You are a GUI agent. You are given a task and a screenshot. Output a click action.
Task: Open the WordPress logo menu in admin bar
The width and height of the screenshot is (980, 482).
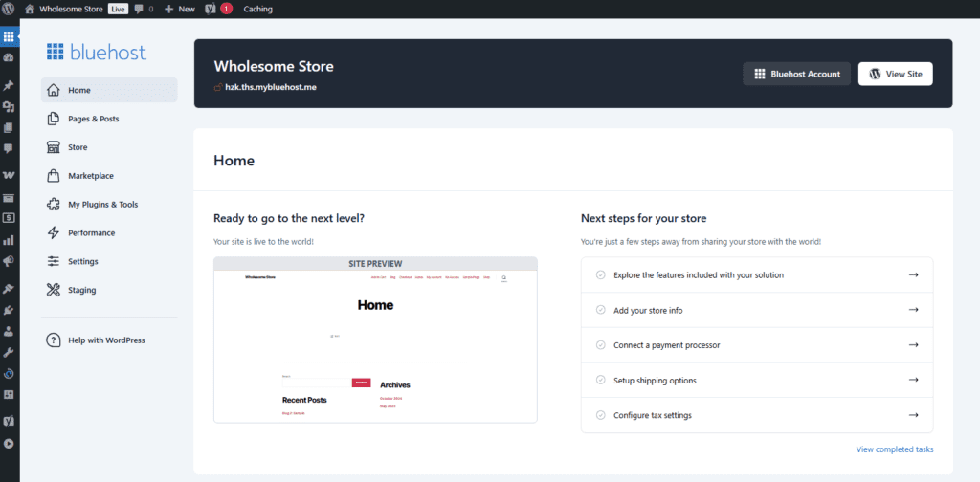(9, 9)
